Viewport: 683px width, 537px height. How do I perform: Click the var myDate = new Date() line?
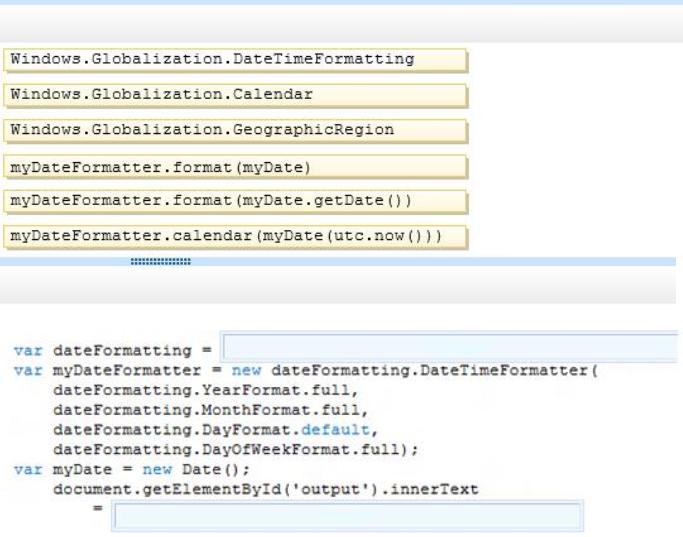pos(132,469)
